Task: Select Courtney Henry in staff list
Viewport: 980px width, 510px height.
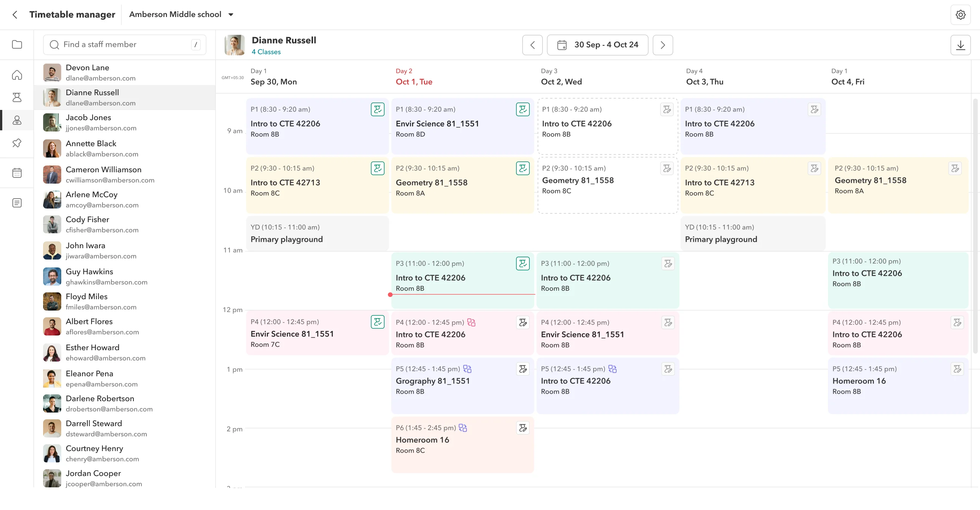Action: tap(124, 453)
